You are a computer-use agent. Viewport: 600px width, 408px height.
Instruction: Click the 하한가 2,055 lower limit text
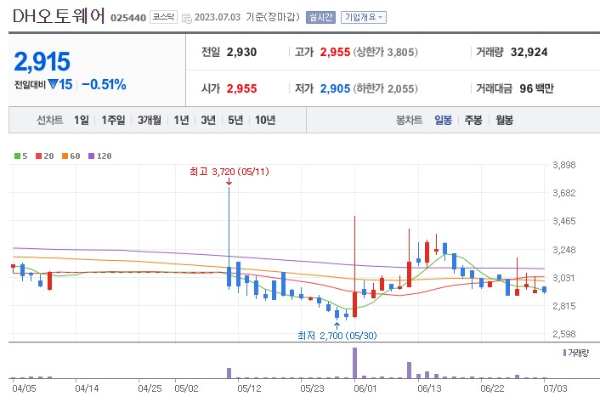coord(385,88)
